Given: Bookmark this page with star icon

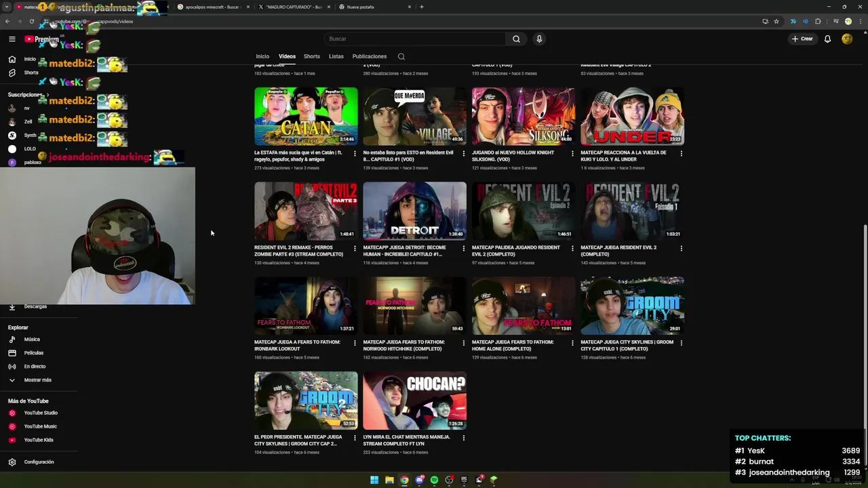Looking at the screenshot, I should pos(776,21).
